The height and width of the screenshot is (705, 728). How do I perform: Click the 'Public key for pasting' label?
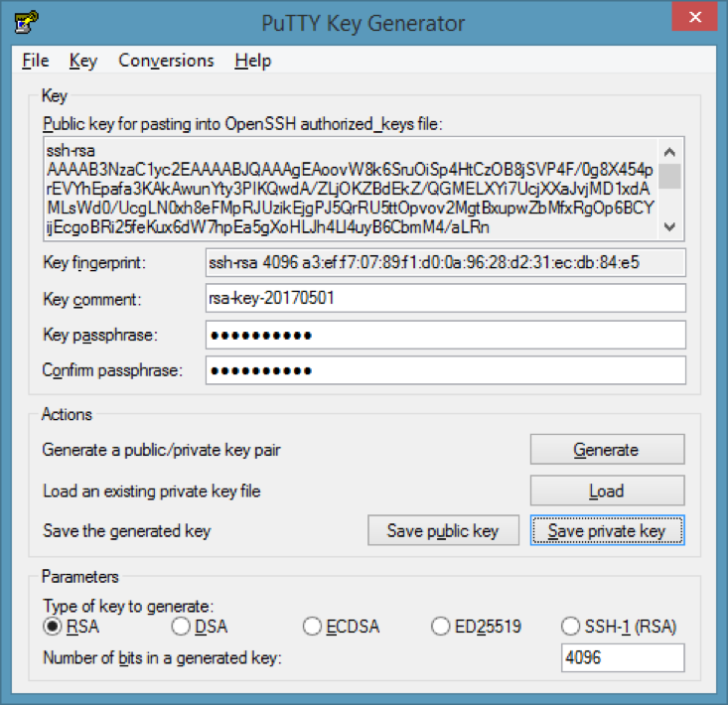(242, 124)
